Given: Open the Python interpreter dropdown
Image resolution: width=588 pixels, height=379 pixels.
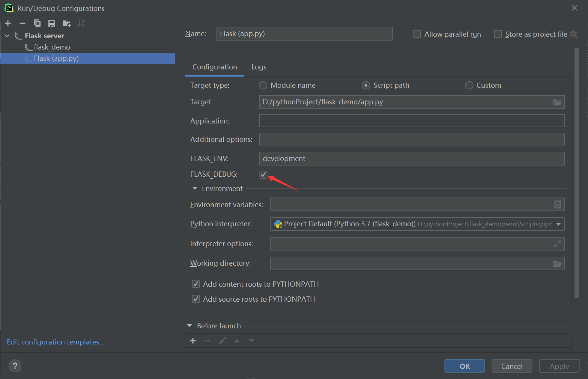Looking at the screenshot, I should pos(558,224).
